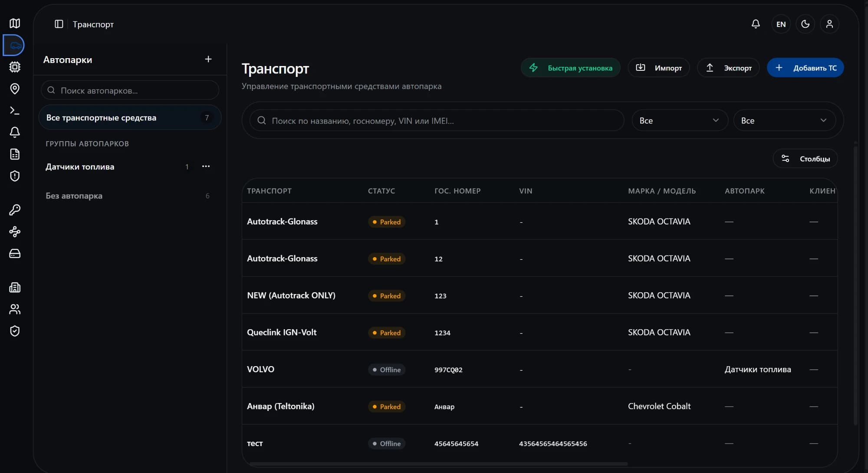The height and width of the screenshot is (473, 868).
Task: Click VIN 43564565464565456
Action: click(x=553, y=443)
